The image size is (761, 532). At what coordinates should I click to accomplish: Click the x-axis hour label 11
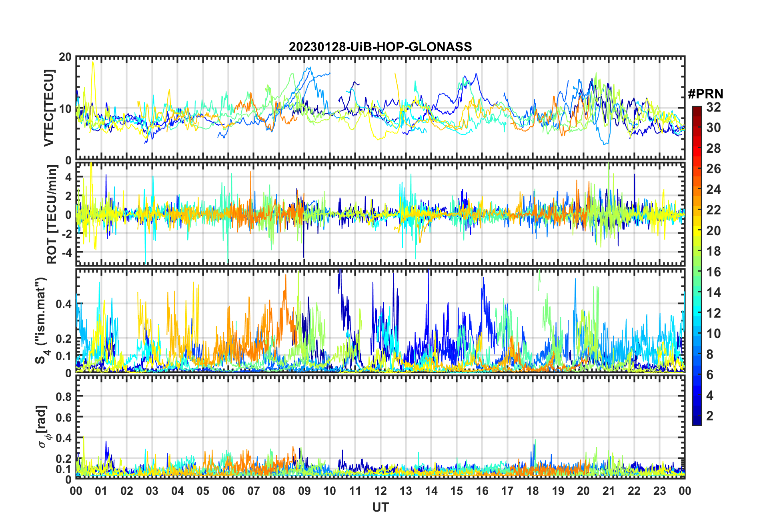(x=355, y=491)
